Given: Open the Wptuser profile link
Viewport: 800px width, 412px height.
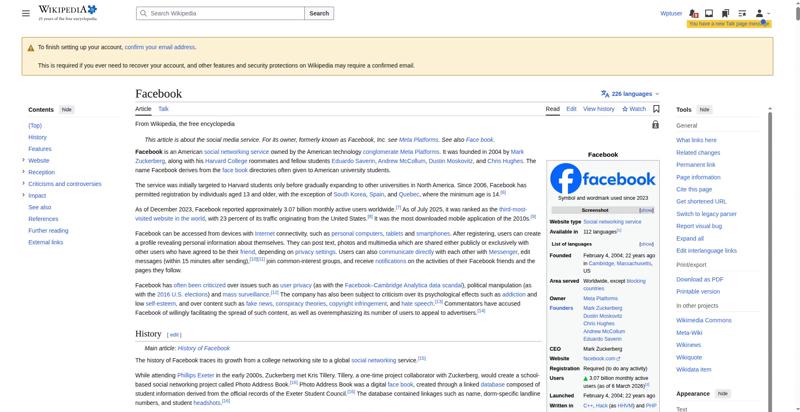Looking at the screenshot, I should point(671,13).
